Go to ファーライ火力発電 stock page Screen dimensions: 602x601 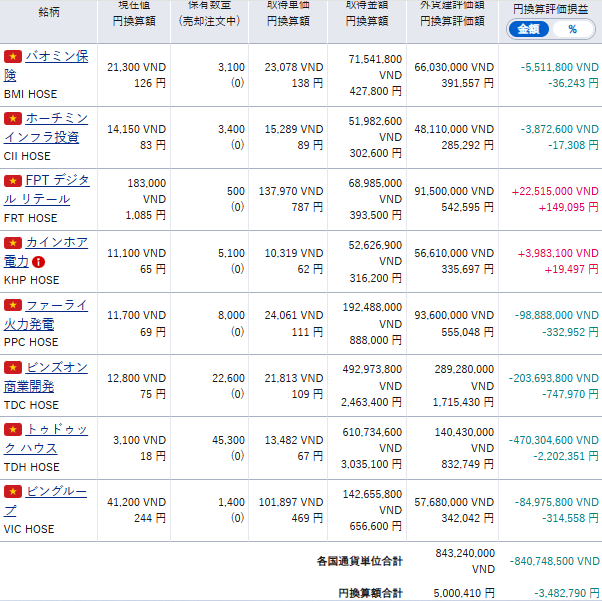coord(55,305)
